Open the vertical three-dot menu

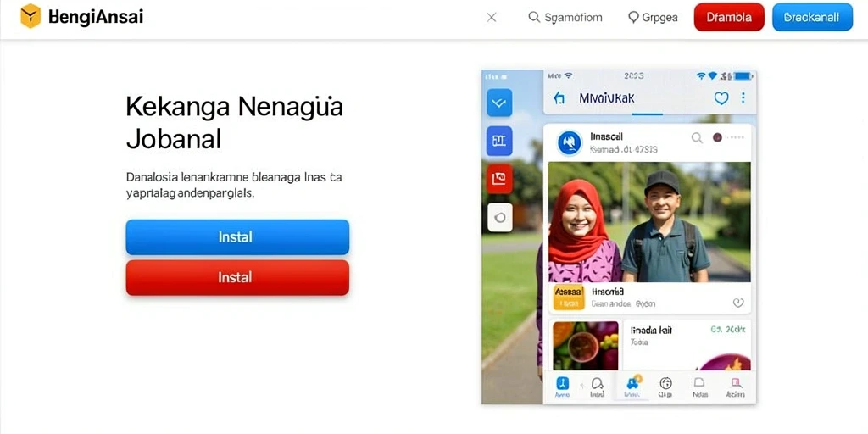pos(743,98)
